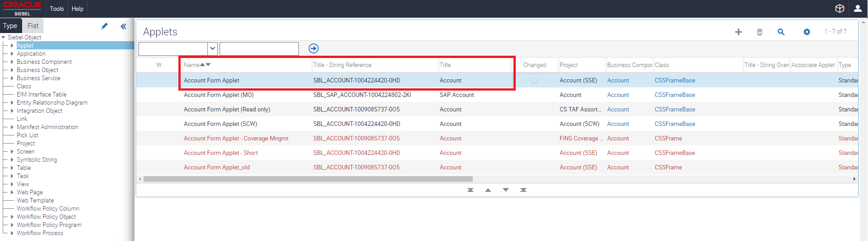
Task: Open Account link in SAP Account row
Action: [x=618, y=95]
